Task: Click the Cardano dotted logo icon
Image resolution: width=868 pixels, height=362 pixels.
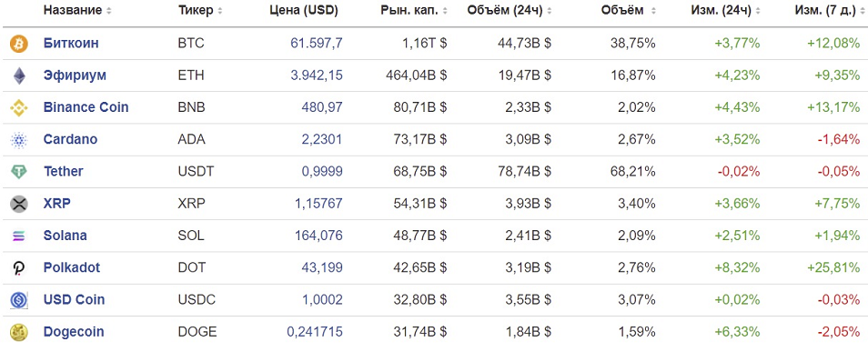Action: click(19, 140)
